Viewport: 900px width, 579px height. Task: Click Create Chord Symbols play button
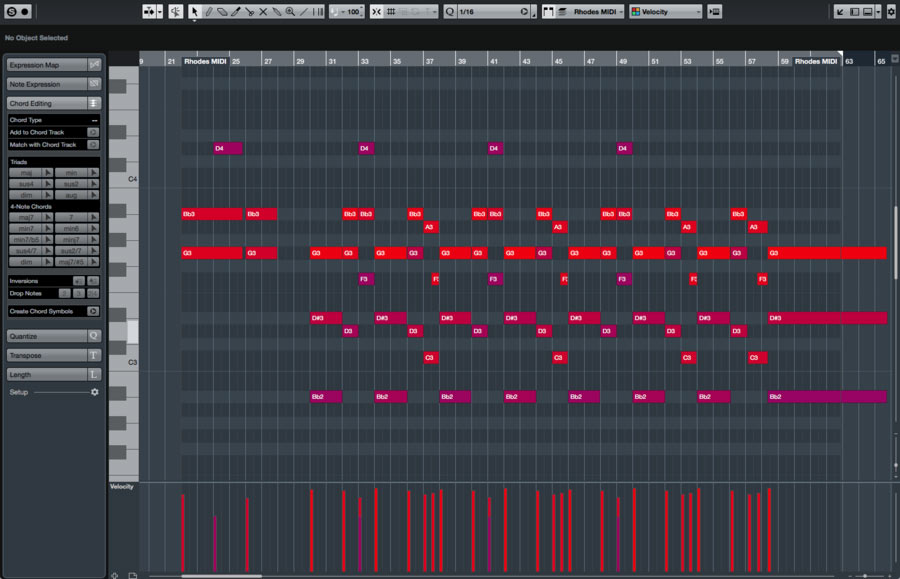pos(92,311)
